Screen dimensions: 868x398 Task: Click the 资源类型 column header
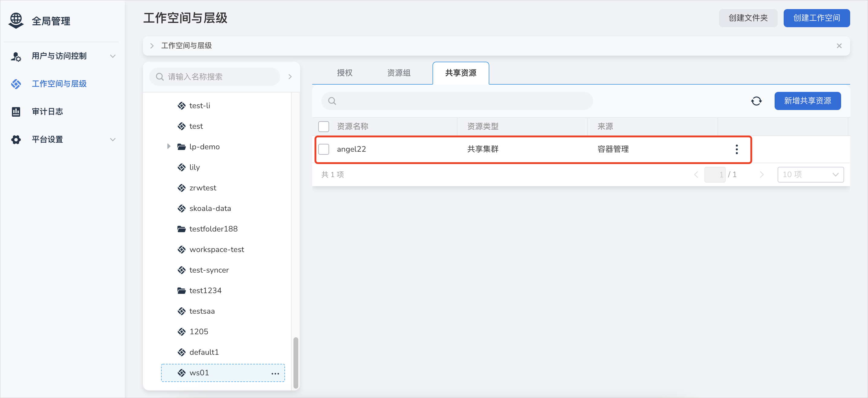coord(483,127)
